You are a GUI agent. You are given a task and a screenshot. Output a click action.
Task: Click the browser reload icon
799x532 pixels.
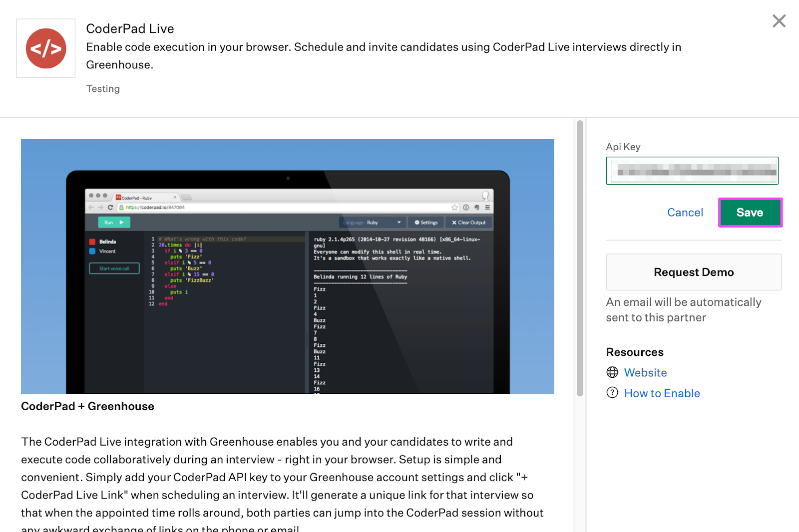tap(109, 208)
